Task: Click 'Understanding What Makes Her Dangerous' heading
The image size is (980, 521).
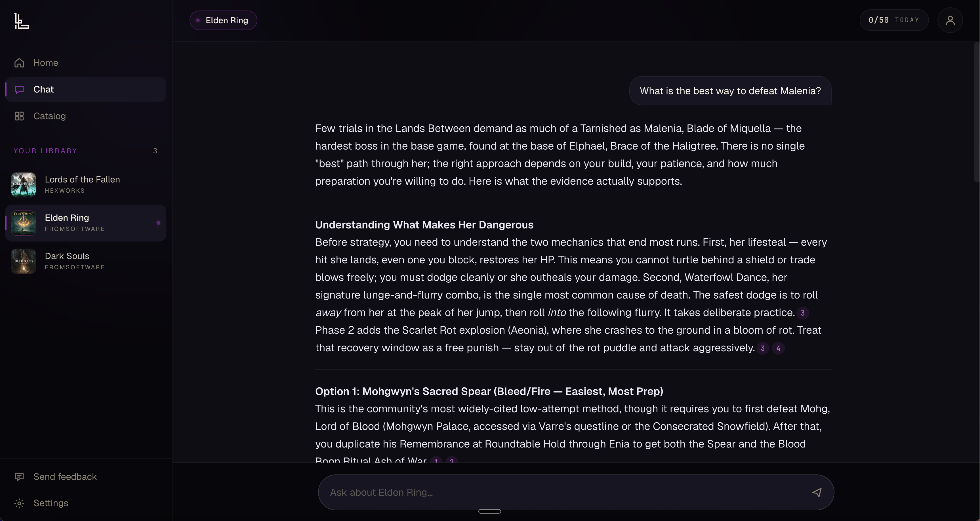Action: pos(424,225)
